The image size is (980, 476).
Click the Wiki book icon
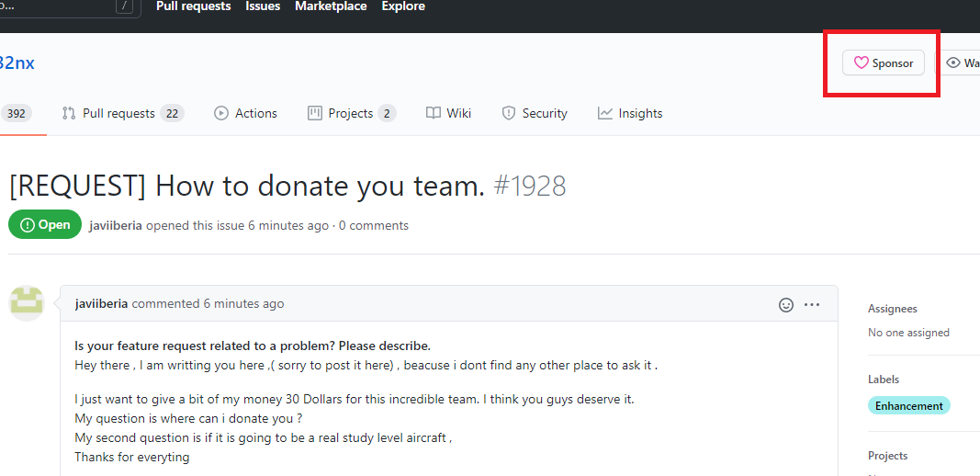[x=434, y=113]
